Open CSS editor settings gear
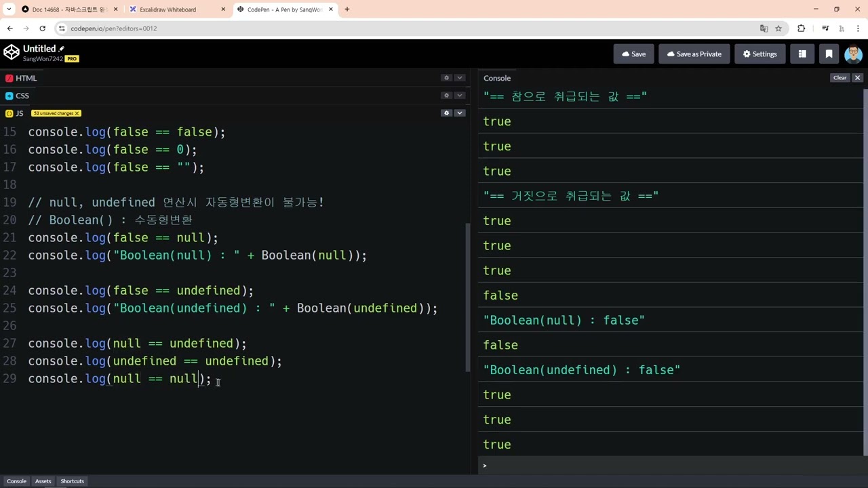The width and height of the screenshot is (868, 488). click(x=446, y=96)
